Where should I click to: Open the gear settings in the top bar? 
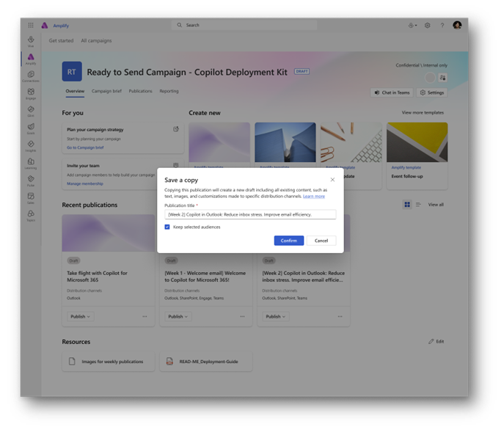tap(427, 25)
